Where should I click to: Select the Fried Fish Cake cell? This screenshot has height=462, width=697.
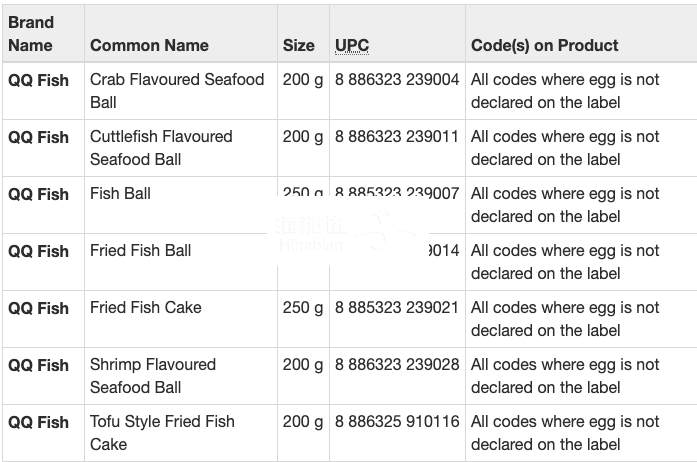145,307
